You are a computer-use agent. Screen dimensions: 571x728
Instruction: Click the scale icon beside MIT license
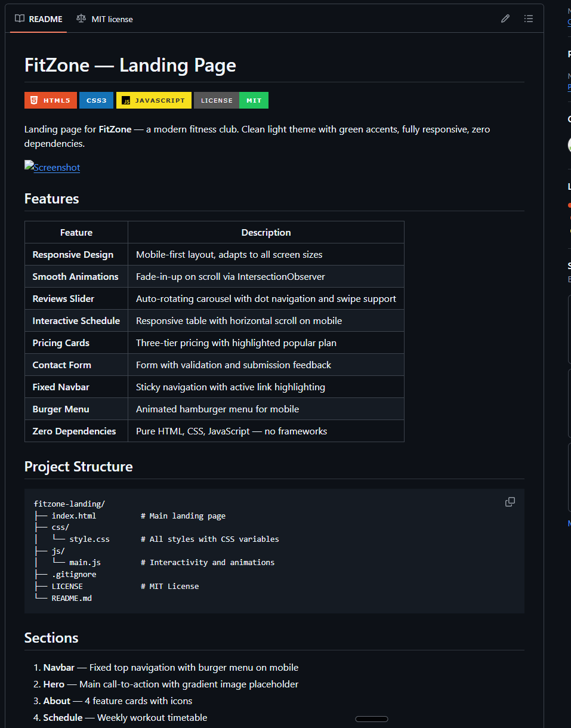point(81,19)
